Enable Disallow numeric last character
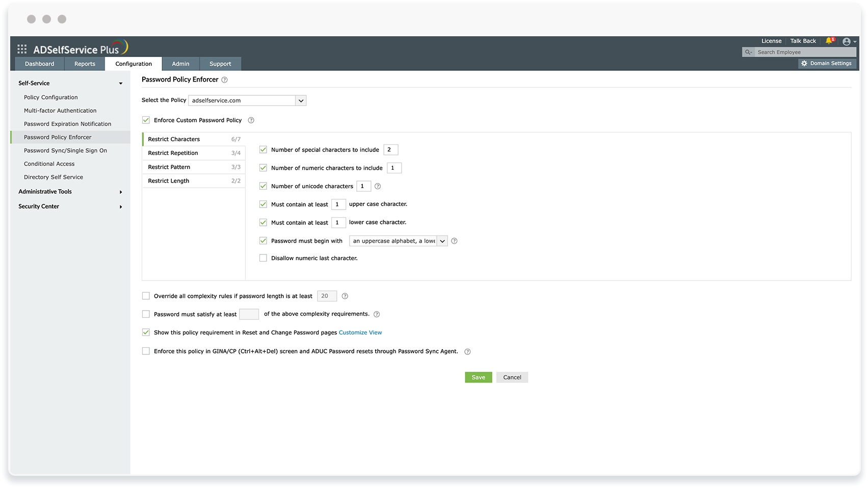Viewport: 868px width, 488px height. tap(263, 258)
